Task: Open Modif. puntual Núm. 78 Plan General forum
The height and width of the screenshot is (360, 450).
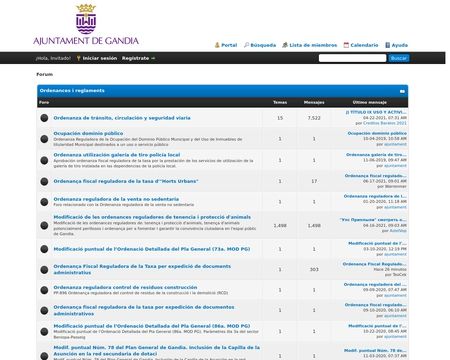Action: click(157, 351)
